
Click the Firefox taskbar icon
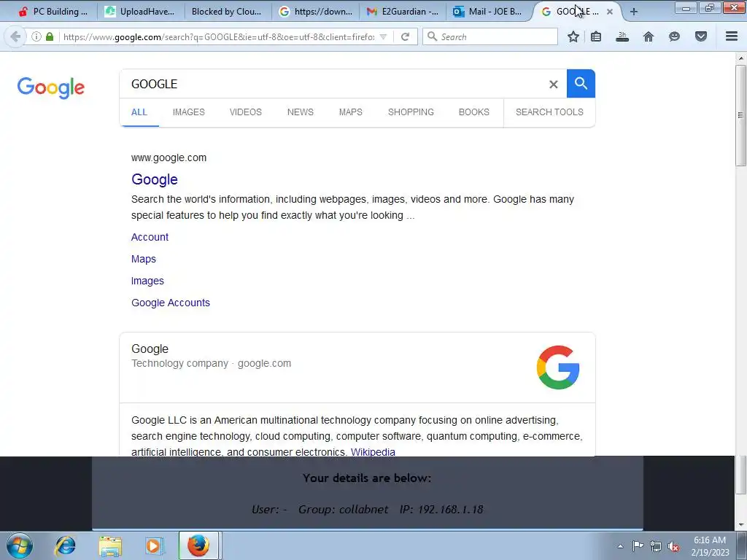[198, 545]
